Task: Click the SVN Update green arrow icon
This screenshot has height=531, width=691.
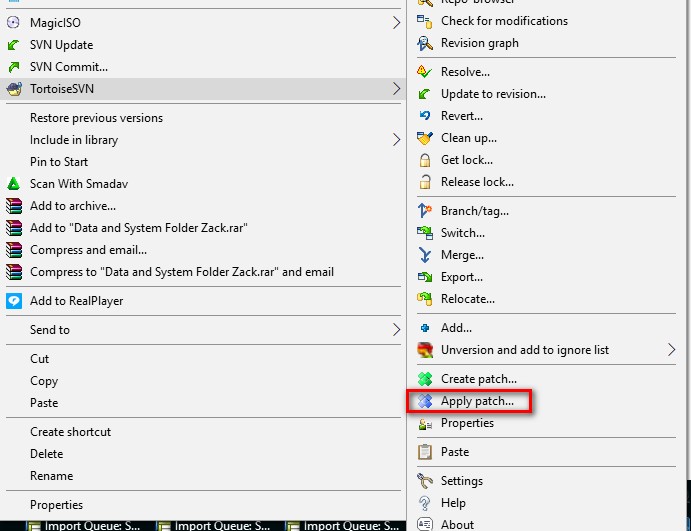Action: [14, 45]
